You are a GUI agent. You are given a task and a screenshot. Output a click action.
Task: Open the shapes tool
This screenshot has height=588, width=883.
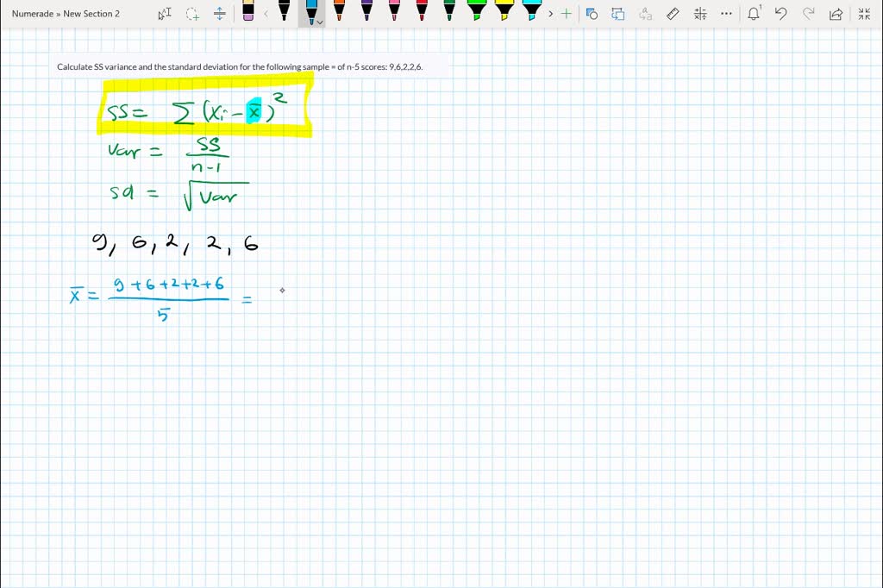point(592,13)
